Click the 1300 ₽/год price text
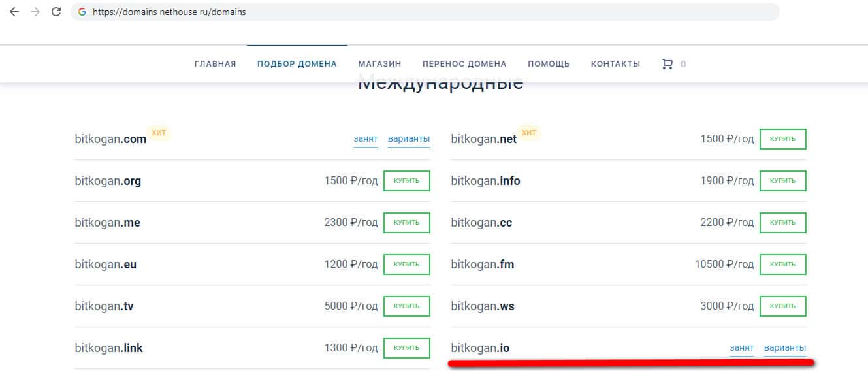Viewport: 868px width, 371px height. (351, 348)
